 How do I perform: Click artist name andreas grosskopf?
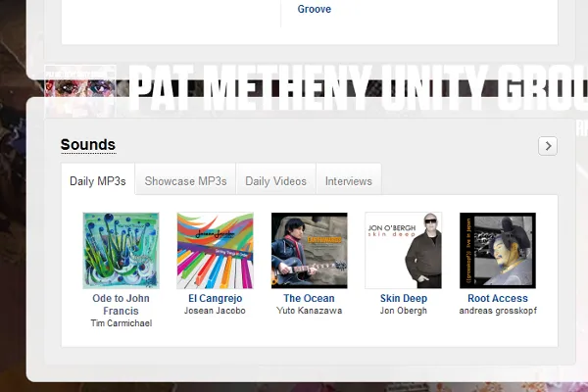tap(498, 311)
